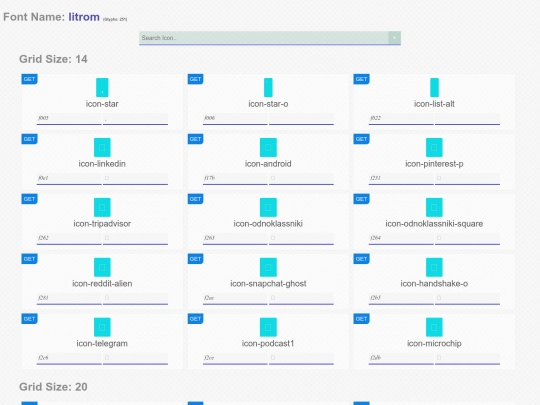Choose the icon-snapchat-ghost glyph
The width and height of the screenshot is (540, 405).
[268, 267]
